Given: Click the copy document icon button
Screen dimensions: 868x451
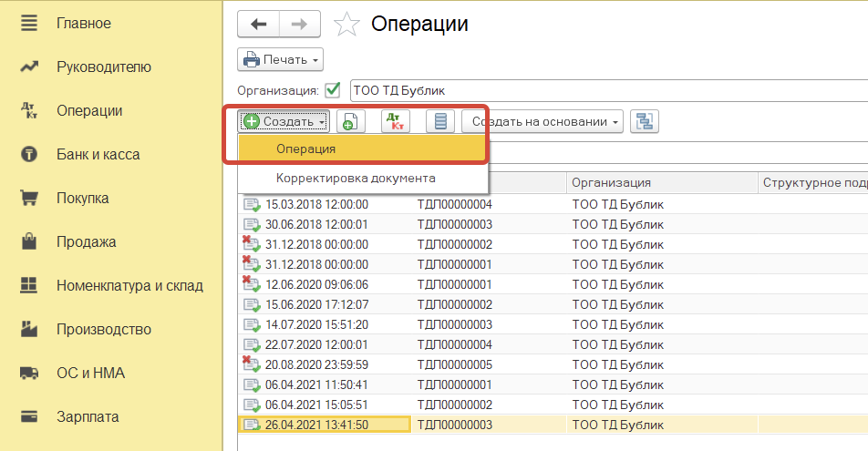Looking at the screenshot, I should coord(351,121).
